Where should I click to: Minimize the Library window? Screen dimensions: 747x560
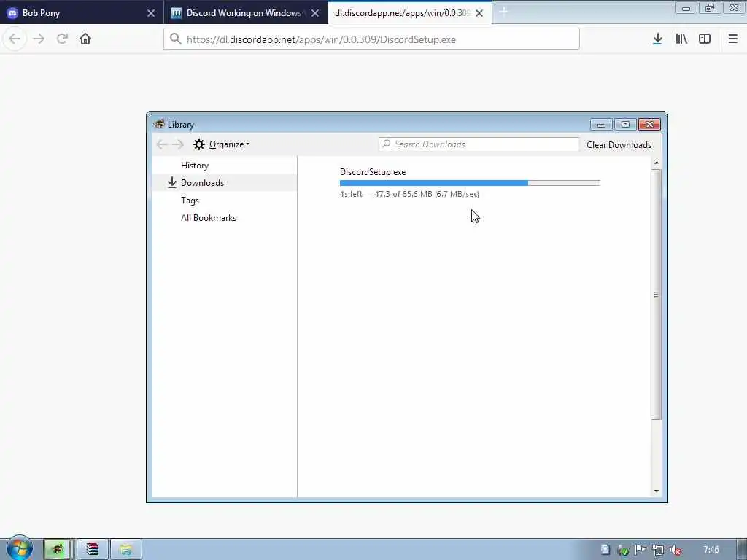pyautogui.click(x=601, y=124)
